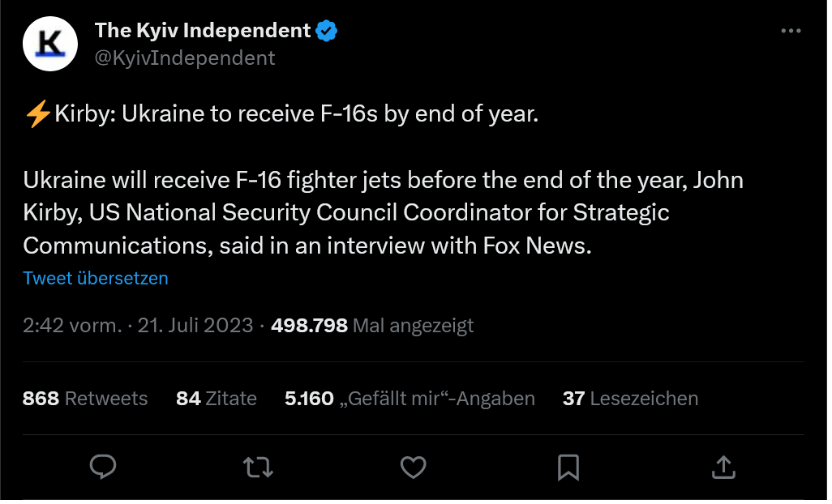Open the three-dot more options menu
The height and width of the screenshot is (504, 832).
pos(791,31)
